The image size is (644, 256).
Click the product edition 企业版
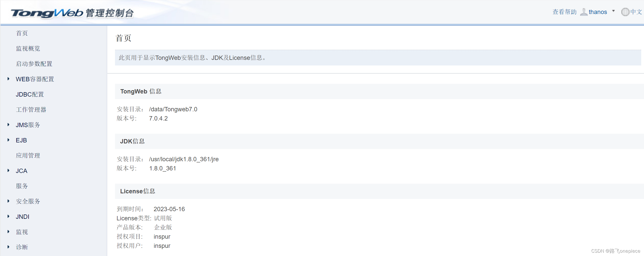(x=163, y=227)
